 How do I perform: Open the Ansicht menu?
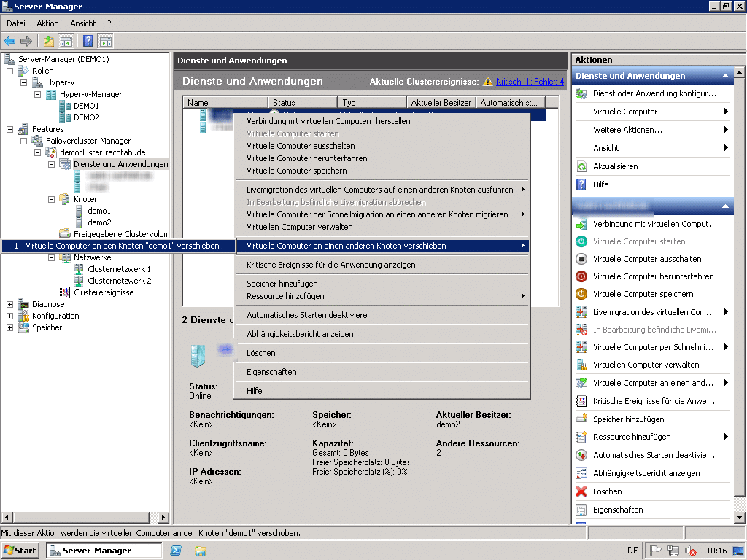click(83, 23)
